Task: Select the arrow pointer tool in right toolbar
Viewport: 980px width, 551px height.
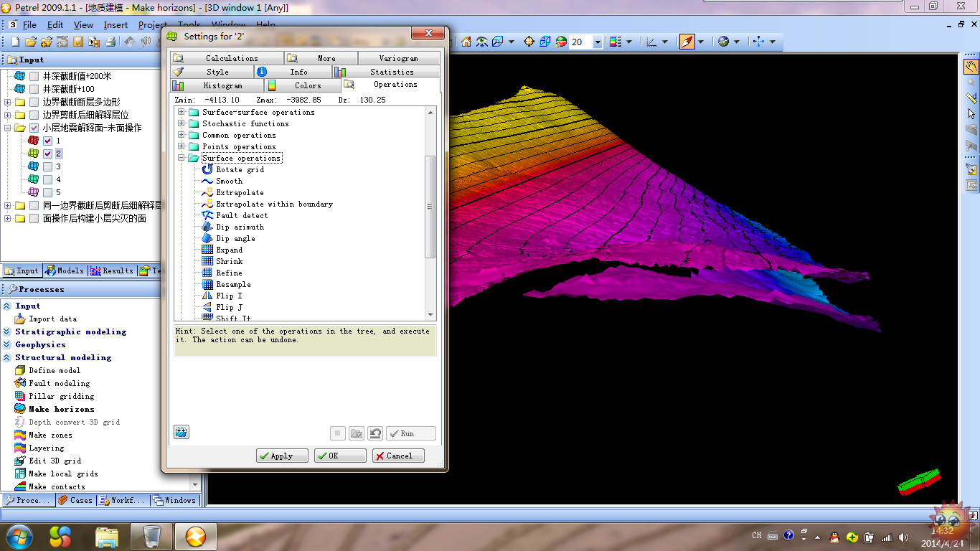Action: tap(971, 113)
